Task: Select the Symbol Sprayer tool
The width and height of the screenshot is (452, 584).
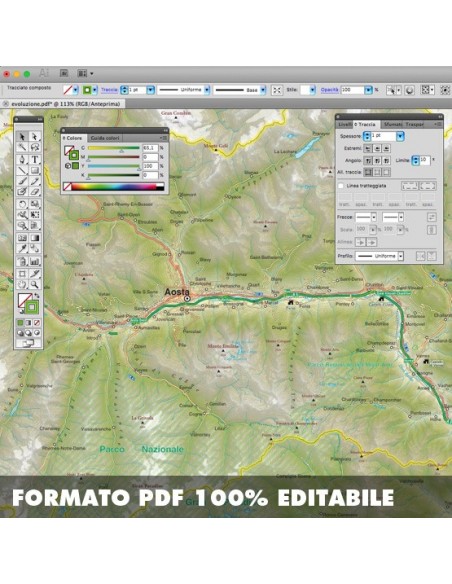Action: click(x=22, y=261)
